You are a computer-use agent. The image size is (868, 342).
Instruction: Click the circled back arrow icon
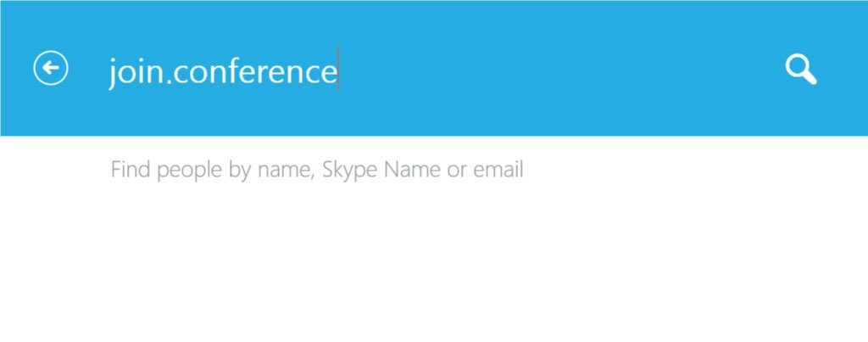tap(50, 68)
